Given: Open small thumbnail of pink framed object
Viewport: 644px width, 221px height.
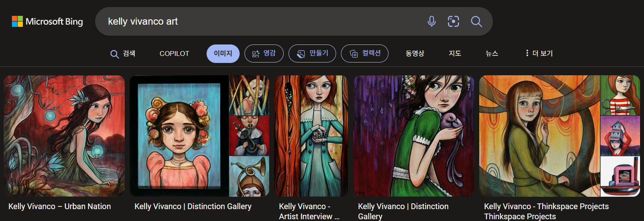Looking at the screenshot, I should tap(620, 177).
